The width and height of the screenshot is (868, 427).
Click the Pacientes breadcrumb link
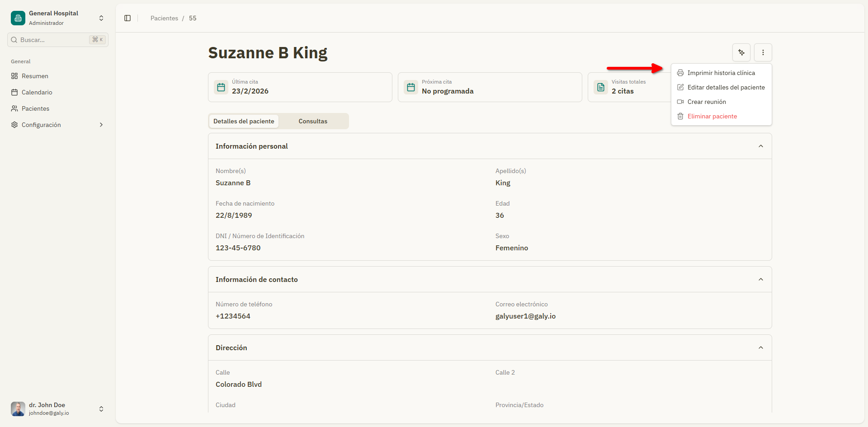coord(164,18)
